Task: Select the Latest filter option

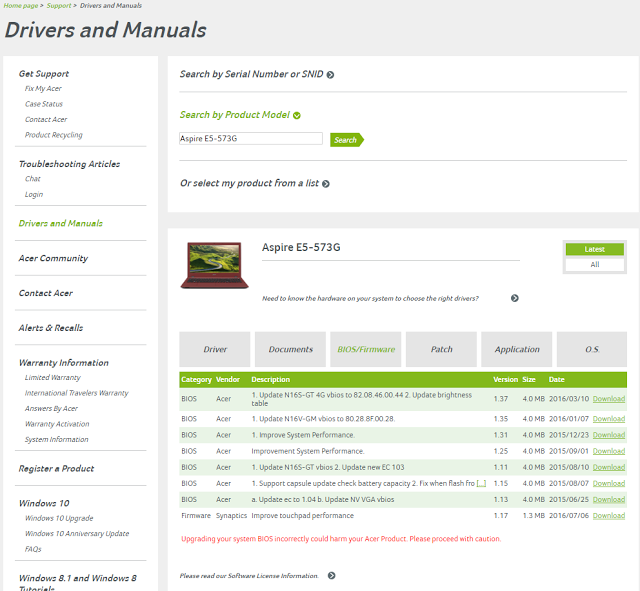Action: [594, 249]
